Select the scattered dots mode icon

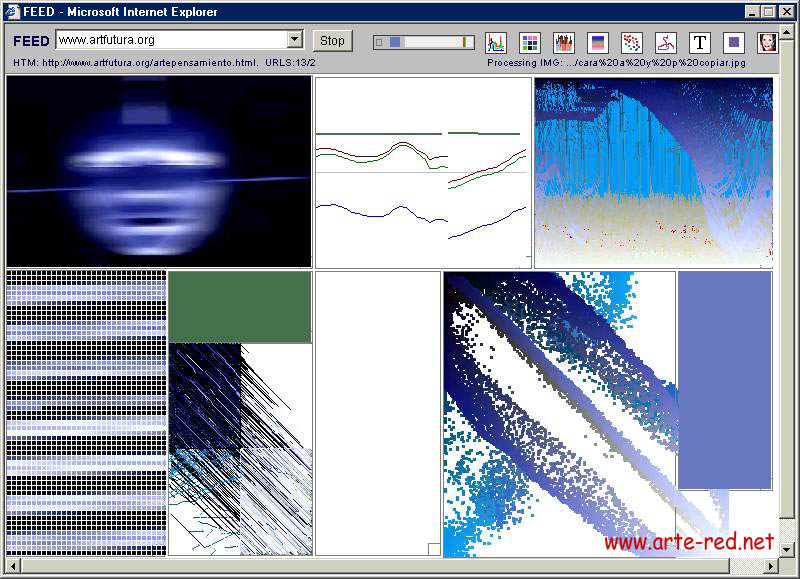coord(632,42)
